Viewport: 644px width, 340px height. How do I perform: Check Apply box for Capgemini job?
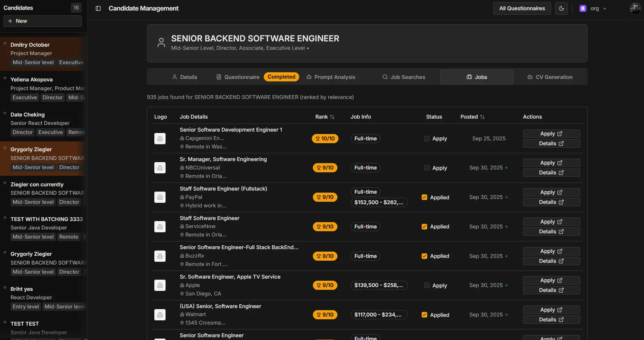(427, 139)
